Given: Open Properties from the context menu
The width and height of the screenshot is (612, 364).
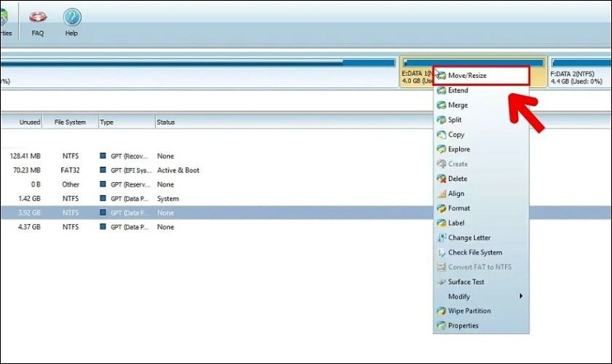Looking at the screenshot, I should coord(463,326).
